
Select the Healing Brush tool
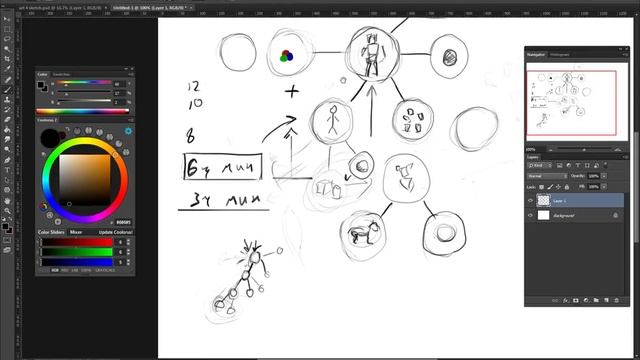coord(7,80)
